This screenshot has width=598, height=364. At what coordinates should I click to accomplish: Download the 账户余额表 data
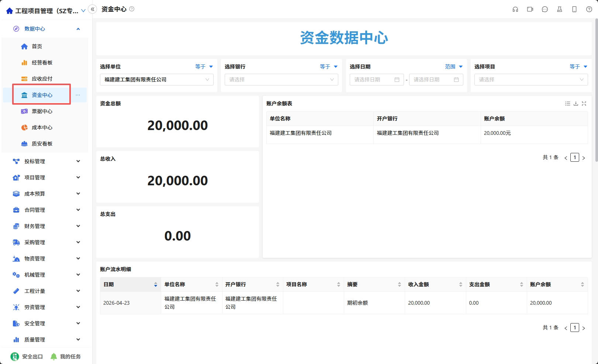pyautogui.click(x=576, y=104)
